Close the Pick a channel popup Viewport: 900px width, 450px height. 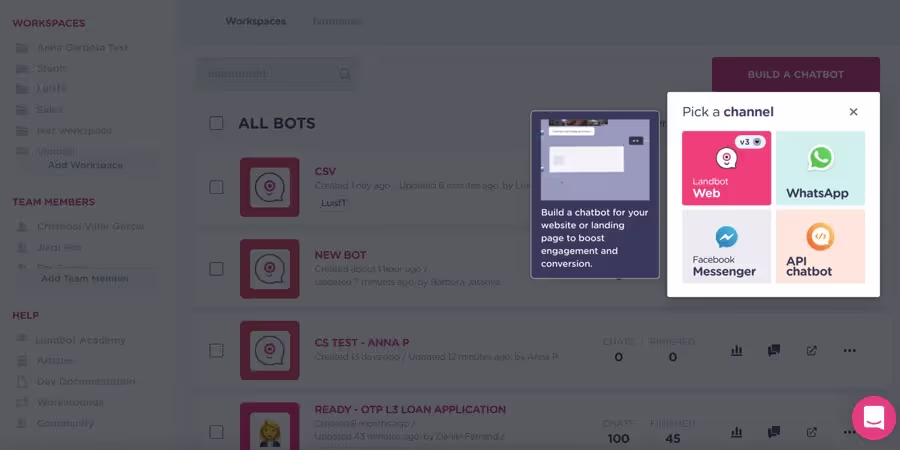tap(853, 112)
